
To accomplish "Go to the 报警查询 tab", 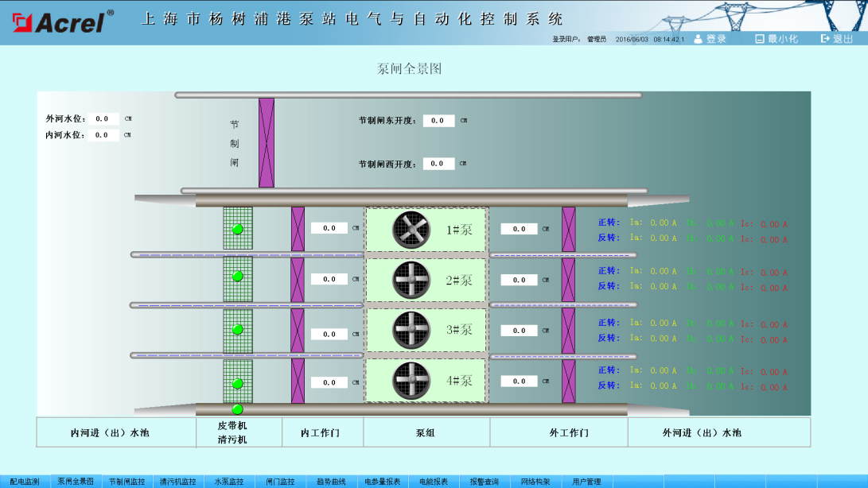I will coord(484,482).
